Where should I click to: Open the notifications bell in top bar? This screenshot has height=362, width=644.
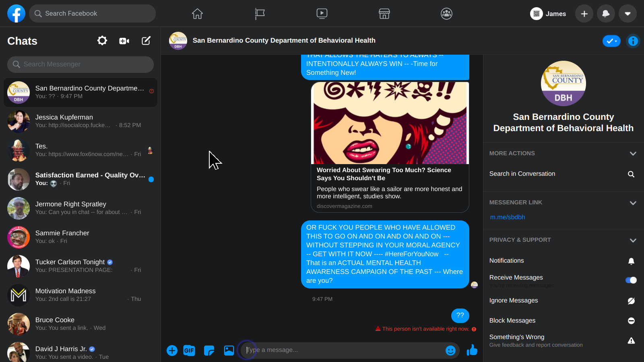coord(606,14)
